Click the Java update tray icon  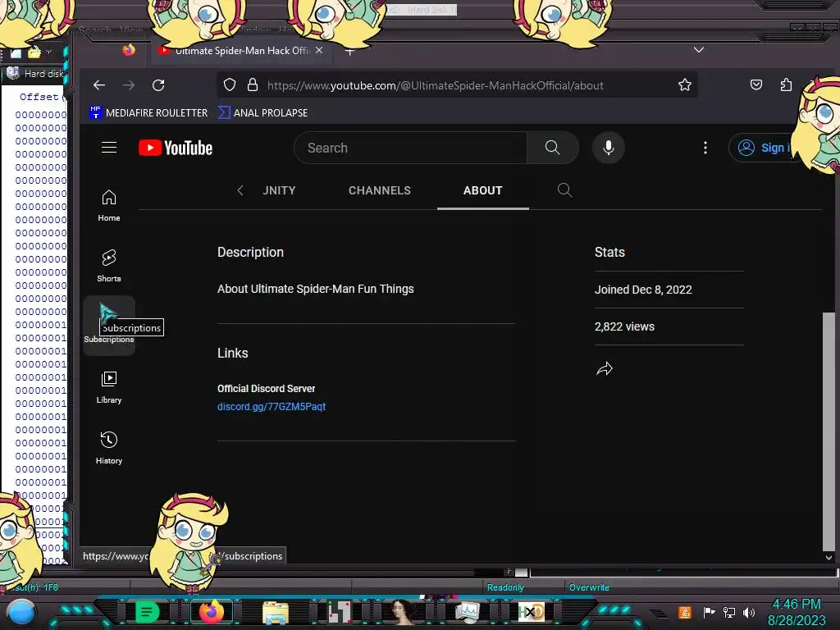(685, 612)
